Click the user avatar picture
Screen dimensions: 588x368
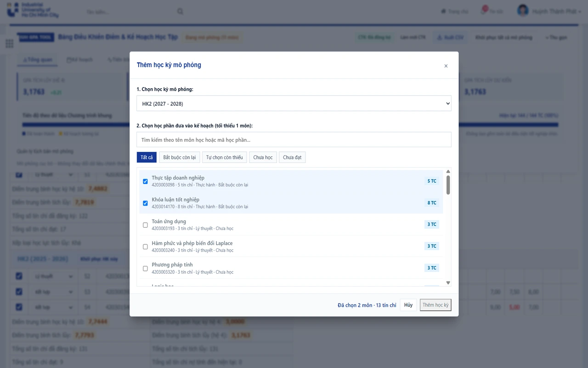click(523, 11)
